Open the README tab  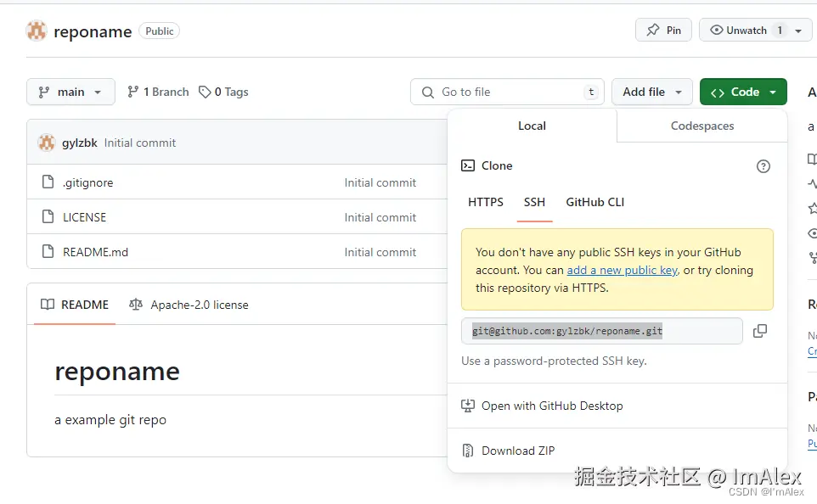(x=75, y=305)
